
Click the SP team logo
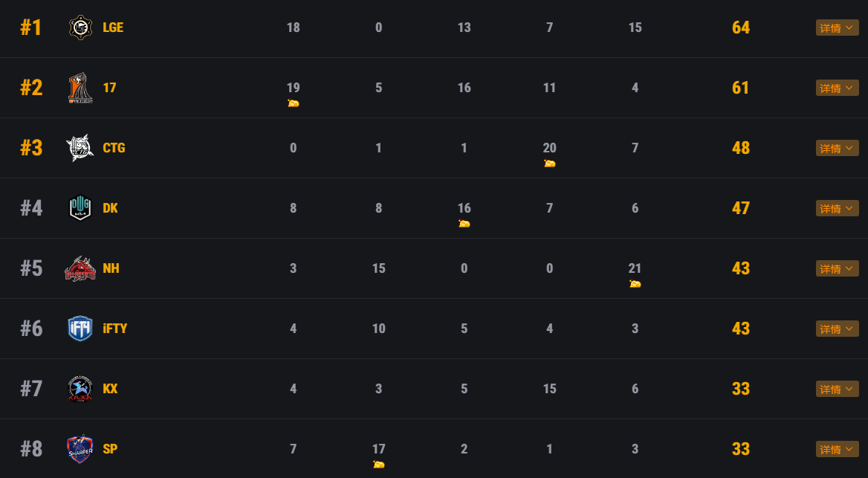pyautogui.click(x=80, y=449)
